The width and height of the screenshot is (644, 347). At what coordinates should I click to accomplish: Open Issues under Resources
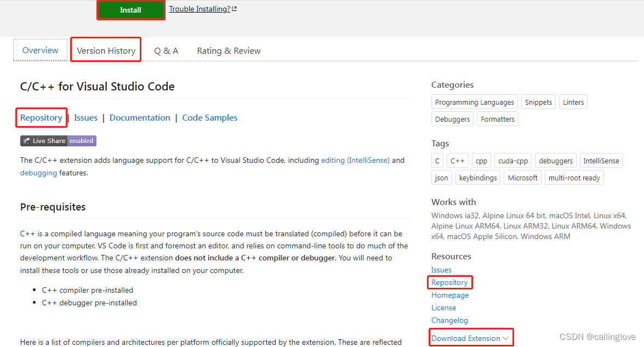click(x=441, y=270)
